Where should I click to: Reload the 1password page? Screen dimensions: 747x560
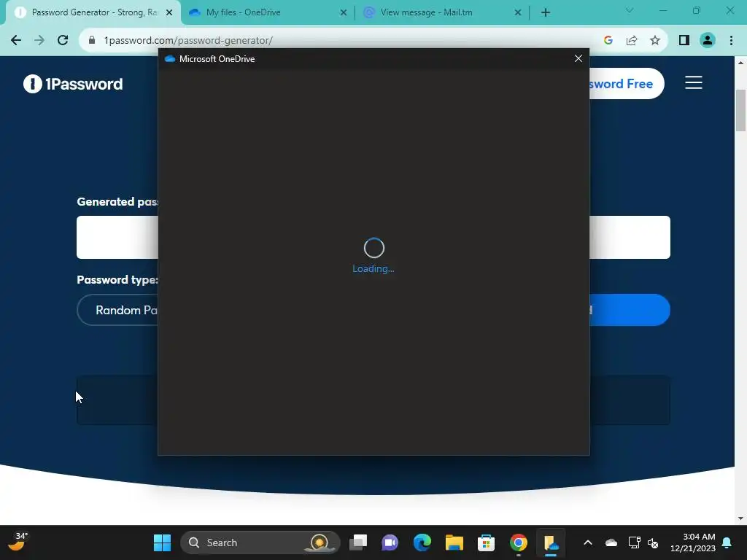63,41
